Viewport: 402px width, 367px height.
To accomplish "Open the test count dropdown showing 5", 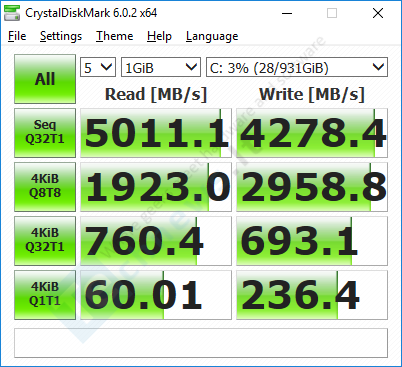I will click(x=98, y=67).
